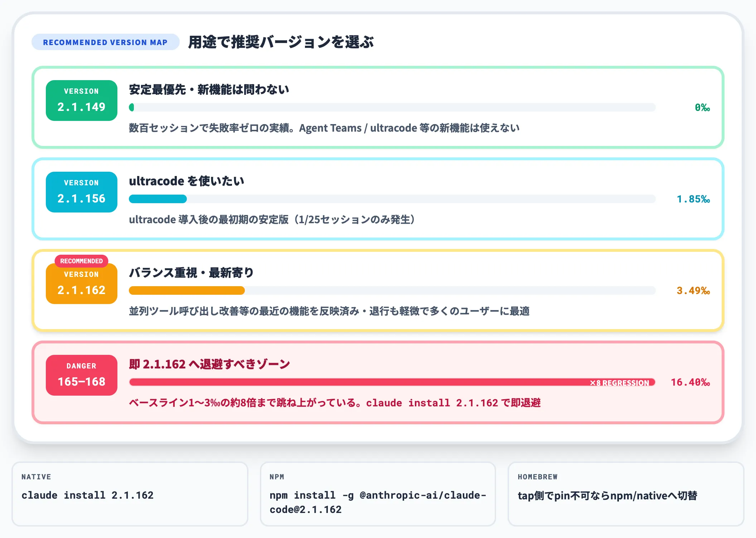The height and width of the screenshot is (538, 756).
Task: Click the 1.85‰ rate value
Action: [693, 199]
